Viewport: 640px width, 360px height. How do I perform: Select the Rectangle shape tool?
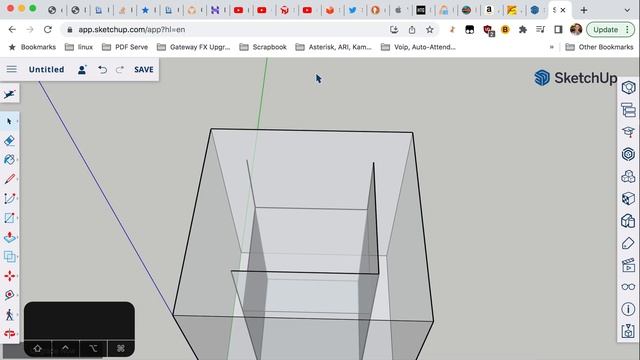9,218
